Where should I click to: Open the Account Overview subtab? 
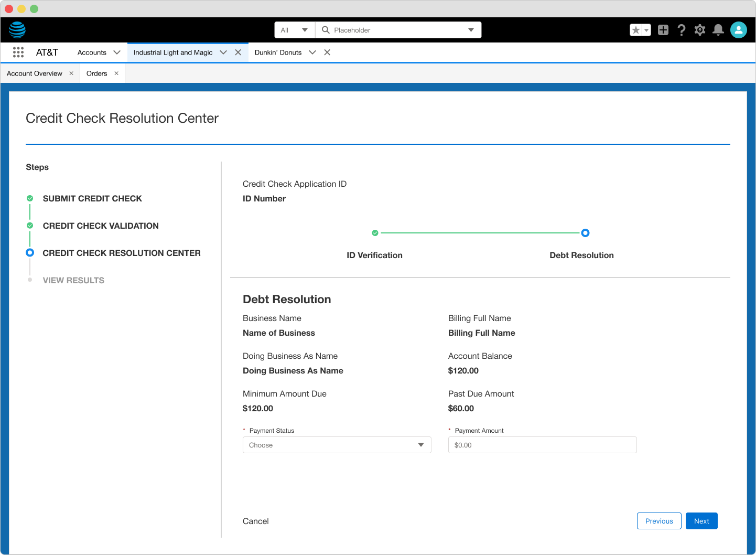pos(35,73)
